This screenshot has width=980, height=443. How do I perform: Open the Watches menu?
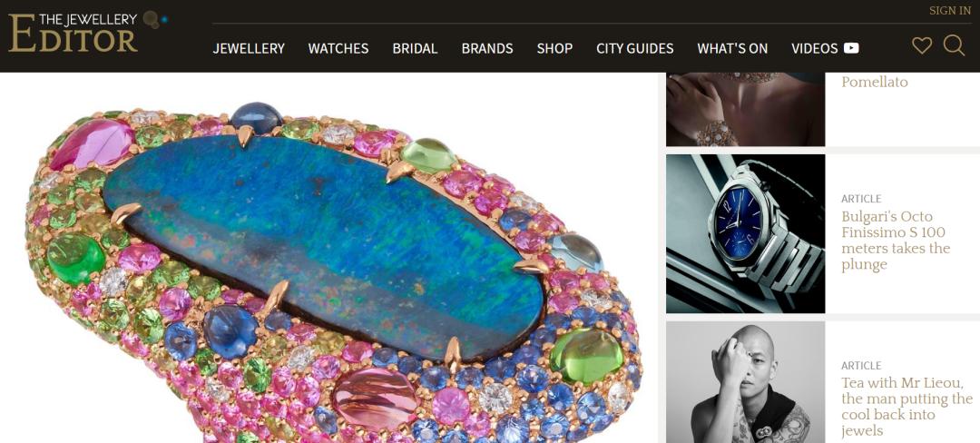click(338, 49)
